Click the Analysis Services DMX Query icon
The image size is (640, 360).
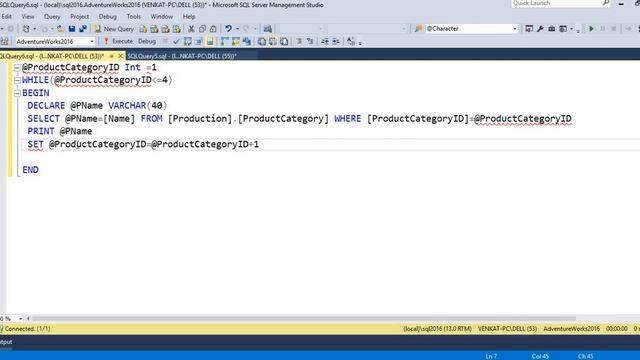165,29
